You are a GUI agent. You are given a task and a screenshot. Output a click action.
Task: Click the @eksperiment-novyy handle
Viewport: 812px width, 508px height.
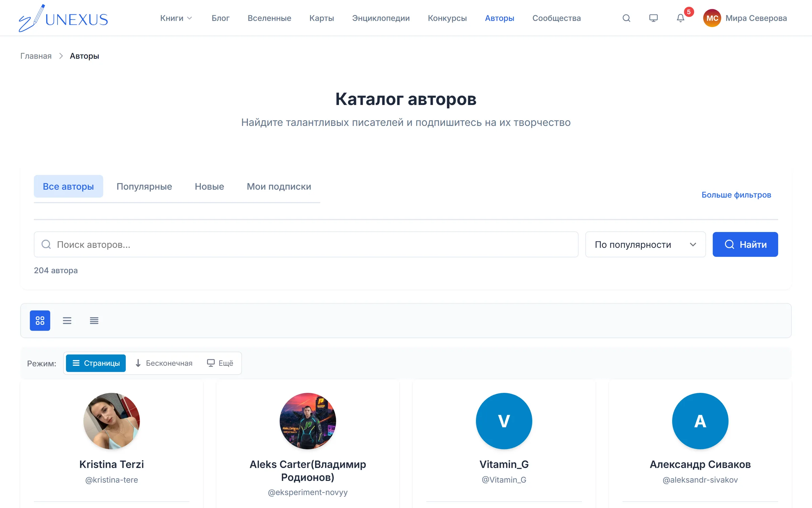pyautogui.click(x=308, y=492)
